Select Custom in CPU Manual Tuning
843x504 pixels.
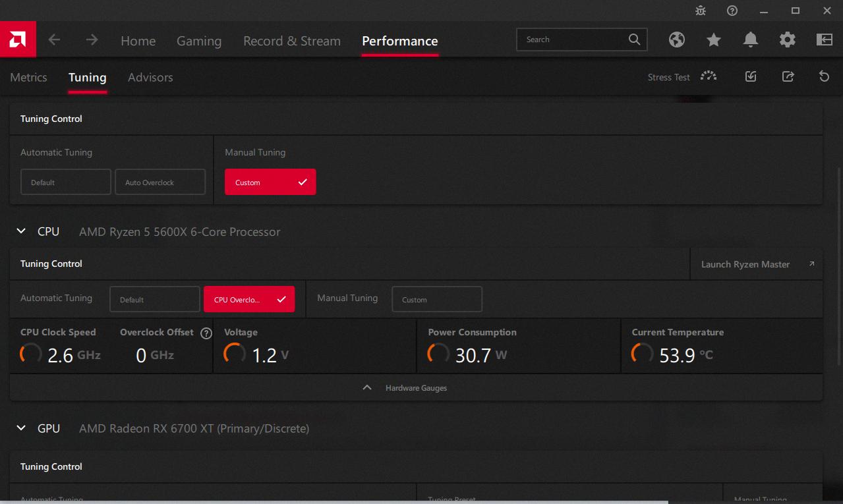pos(437,300)
